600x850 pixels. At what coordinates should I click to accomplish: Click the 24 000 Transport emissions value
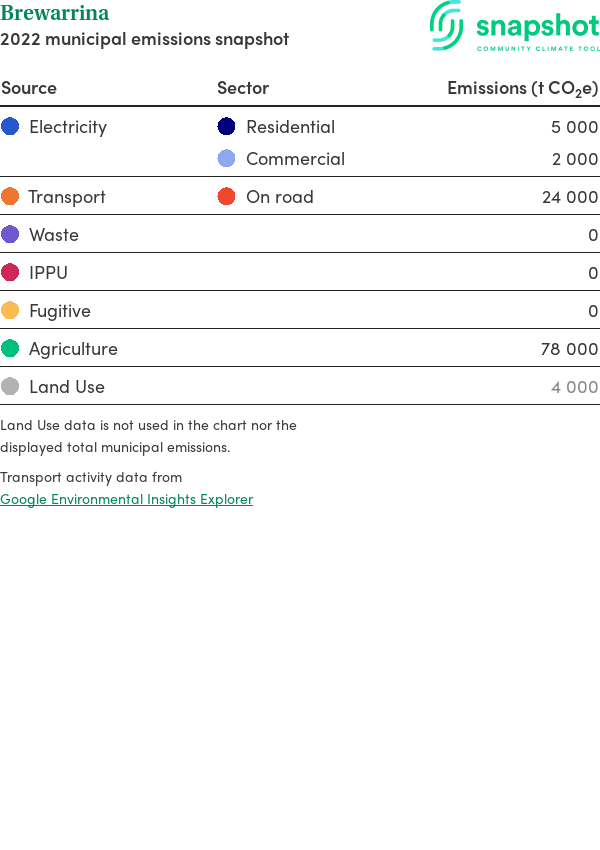click(x=569, y=196)
